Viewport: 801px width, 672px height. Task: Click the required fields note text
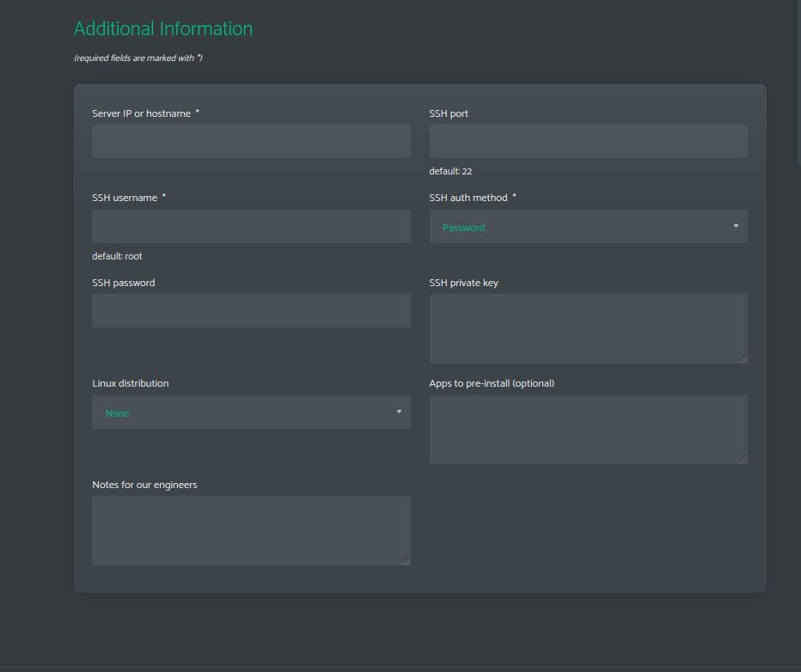138,58
